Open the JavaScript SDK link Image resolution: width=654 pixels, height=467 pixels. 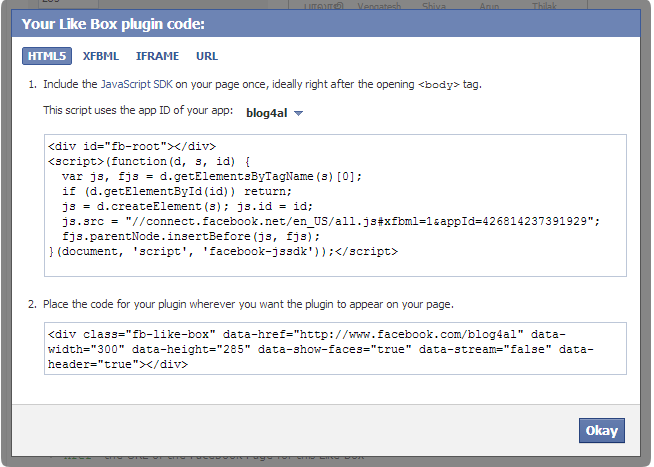(136, 84)
